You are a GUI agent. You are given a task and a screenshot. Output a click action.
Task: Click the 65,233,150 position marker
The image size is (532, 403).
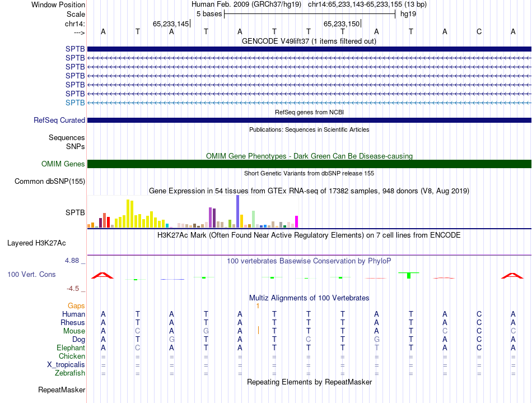point(342,24)
